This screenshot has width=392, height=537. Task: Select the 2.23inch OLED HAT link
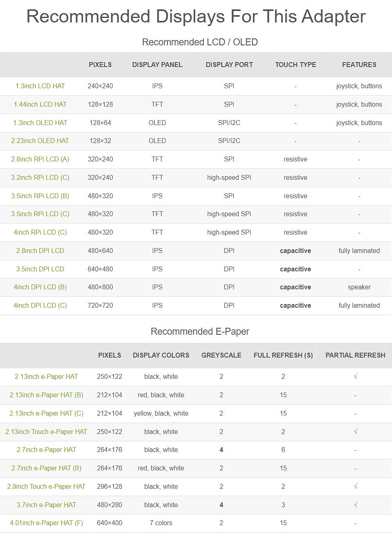pos(40,141)
